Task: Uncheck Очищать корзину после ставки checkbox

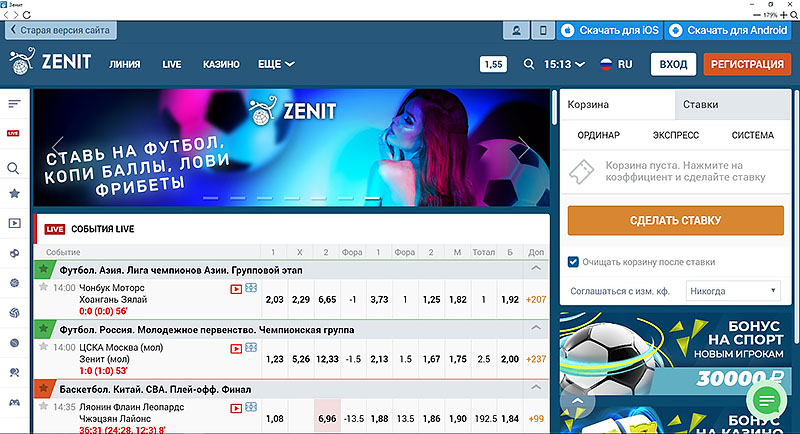Action: (x=573, y=262)
